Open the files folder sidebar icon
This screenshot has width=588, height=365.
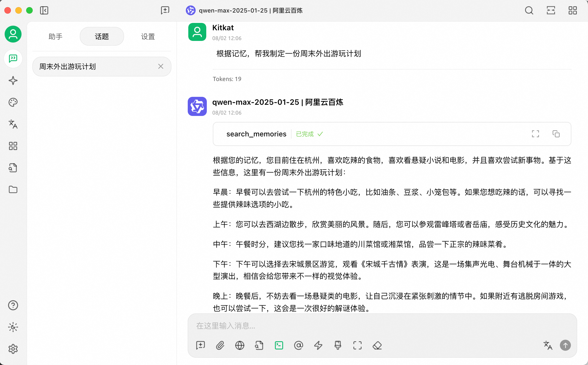coord(13,190)
